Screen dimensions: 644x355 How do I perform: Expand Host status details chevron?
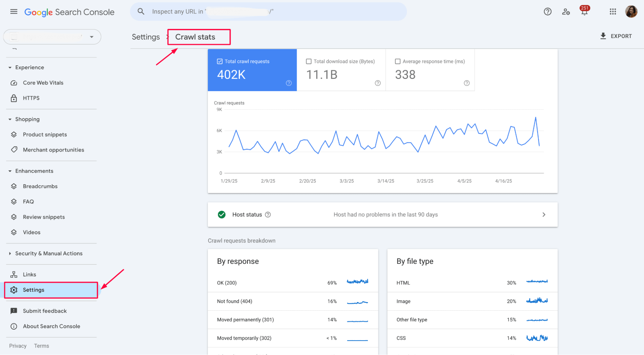544,215
